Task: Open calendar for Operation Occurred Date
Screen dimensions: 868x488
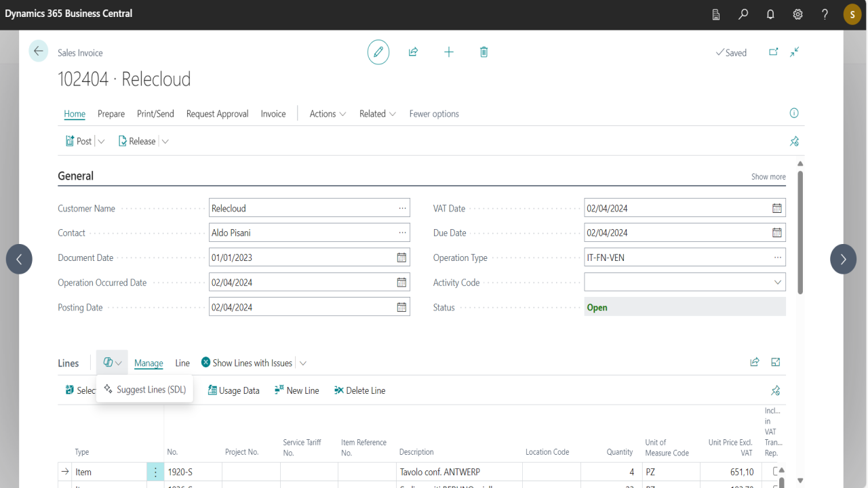Action: (x=401, y=283)
